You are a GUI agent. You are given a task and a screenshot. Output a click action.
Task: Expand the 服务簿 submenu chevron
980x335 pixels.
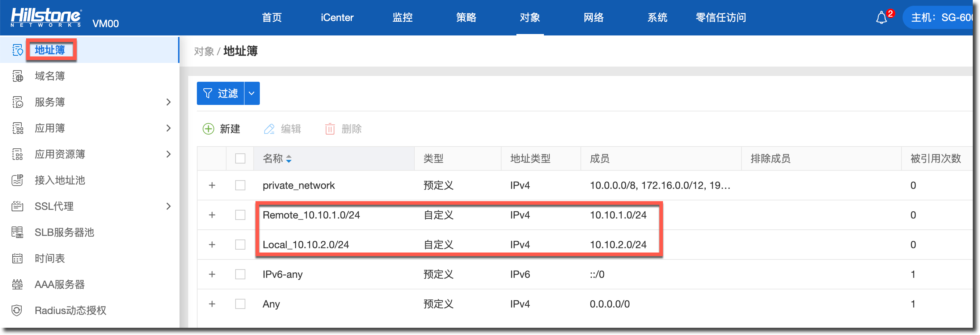[169, 102]
